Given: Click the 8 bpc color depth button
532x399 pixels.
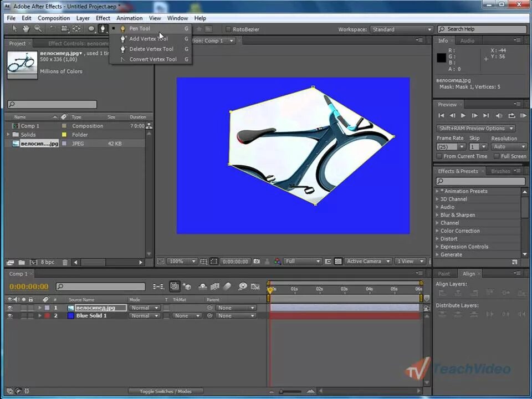Looking at the screenshot, I should tap(48, 262).
